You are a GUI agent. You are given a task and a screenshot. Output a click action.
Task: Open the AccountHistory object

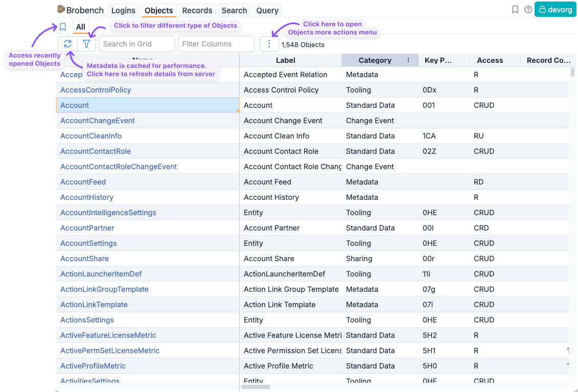[87, 197]
